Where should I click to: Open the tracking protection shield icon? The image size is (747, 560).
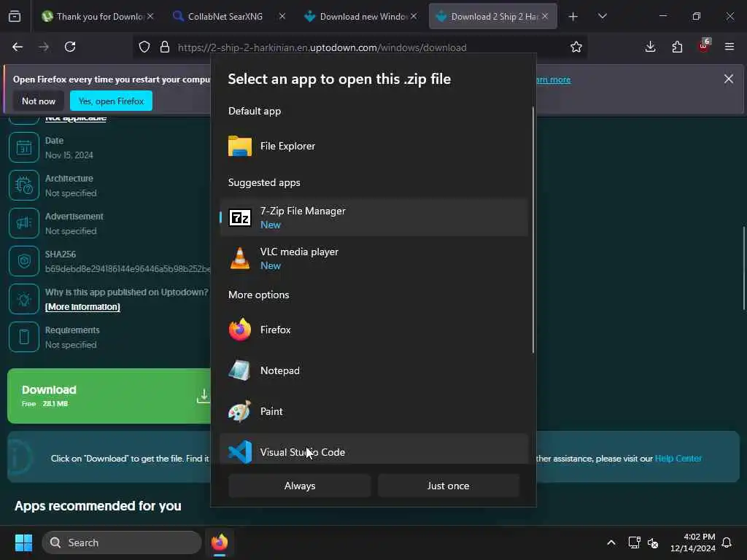point(144,47)
